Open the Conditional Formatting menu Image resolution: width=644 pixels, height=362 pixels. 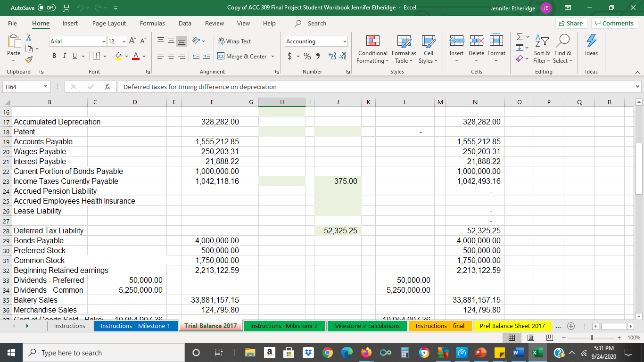click(x=372, y=49)
